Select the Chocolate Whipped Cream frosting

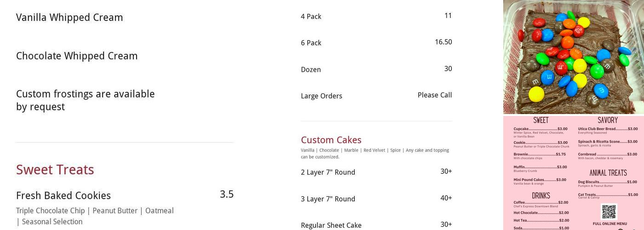pos(77,56)
